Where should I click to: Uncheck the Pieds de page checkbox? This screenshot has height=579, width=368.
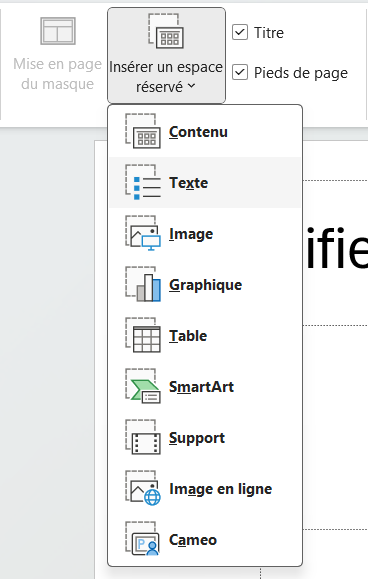(240, 72)
